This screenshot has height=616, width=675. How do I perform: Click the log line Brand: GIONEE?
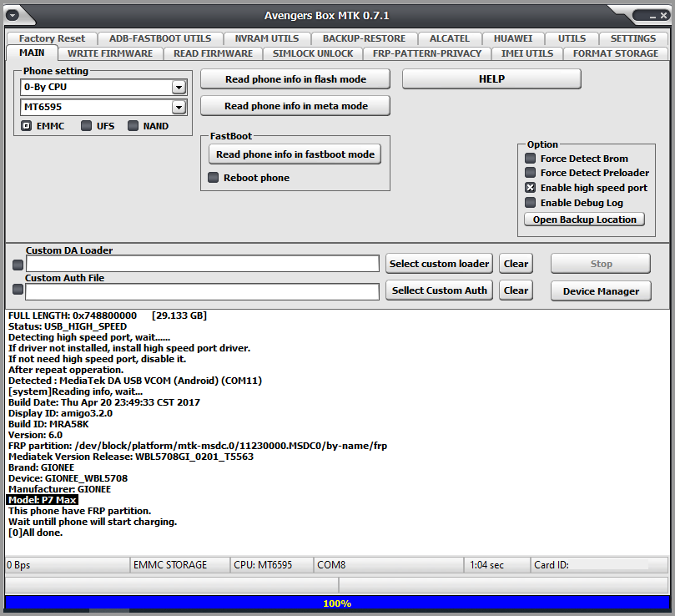[x=42, y=467]
